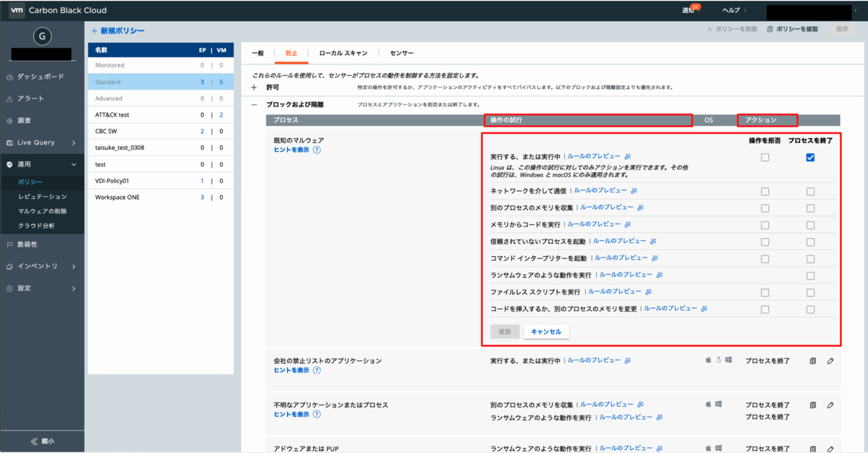This screenshot has height=453, width=868.
Task: Check 操作を拒否 for コマンド インタープリターを起動
Action: pos(765,258)
